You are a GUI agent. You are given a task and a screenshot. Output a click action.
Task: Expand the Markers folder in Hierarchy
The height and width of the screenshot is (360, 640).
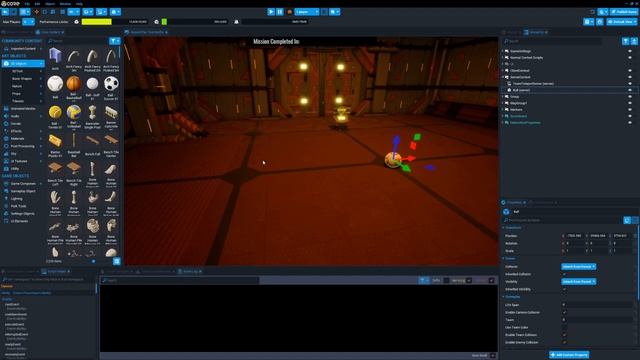click(x=503, y=110)
